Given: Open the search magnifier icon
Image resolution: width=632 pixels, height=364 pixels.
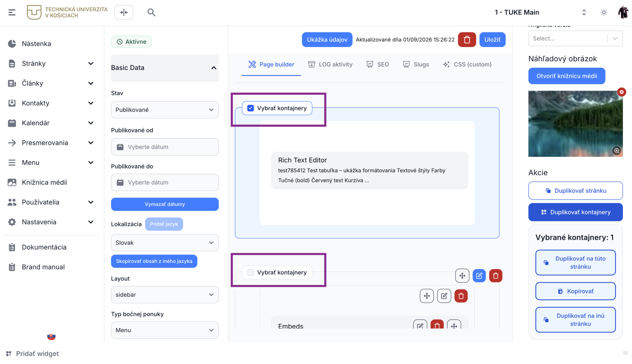Looking at the screenshot, I should [151, 12].
